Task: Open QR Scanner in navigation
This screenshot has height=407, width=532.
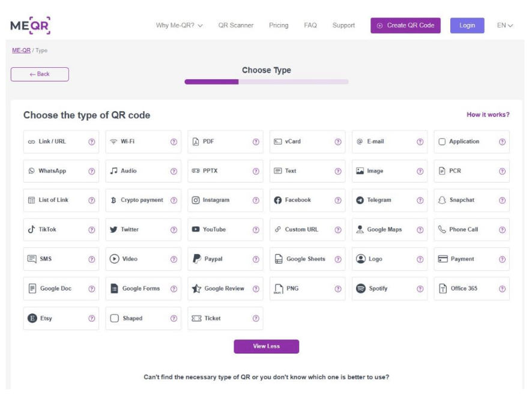Action: pos(236,25)
